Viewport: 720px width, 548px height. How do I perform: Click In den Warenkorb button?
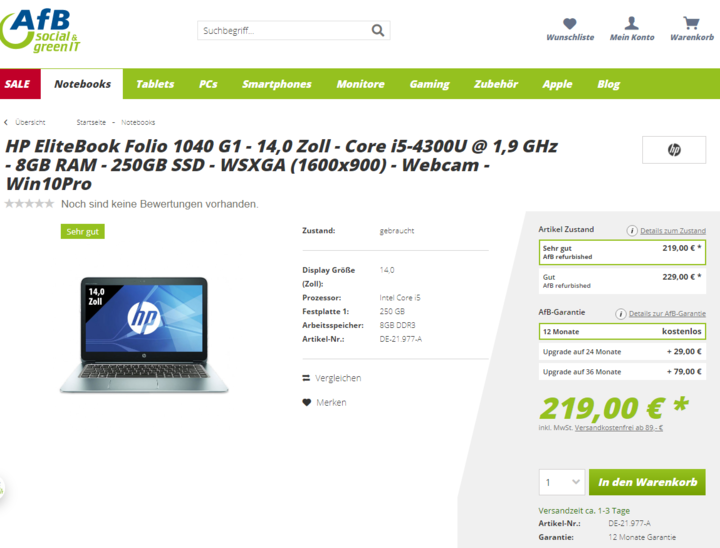tap(647, 482)
